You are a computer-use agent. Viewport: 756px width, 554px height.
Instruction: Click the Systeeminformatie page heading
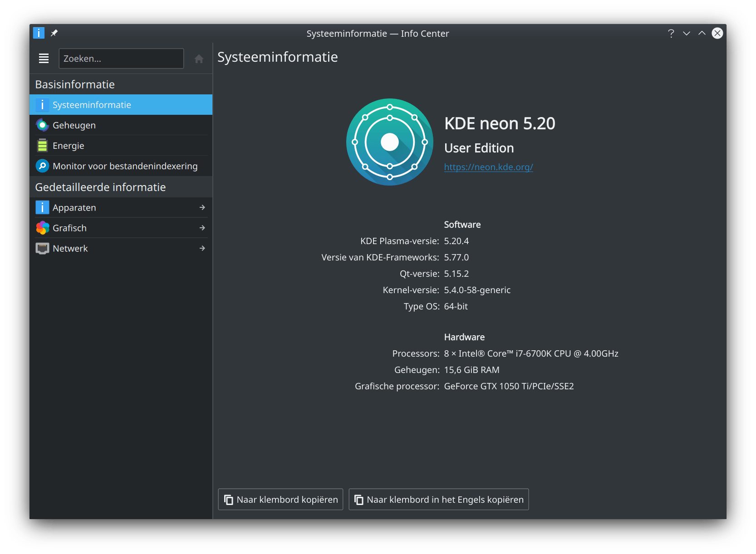(x=277, y=57)
